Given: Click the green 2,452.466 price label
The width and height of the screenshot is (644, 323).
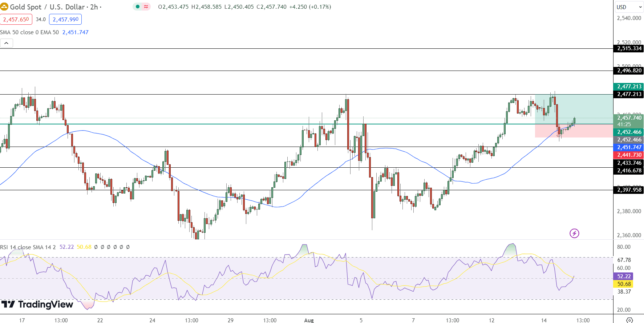Looking at the screenshot, I should coord(629,132).
